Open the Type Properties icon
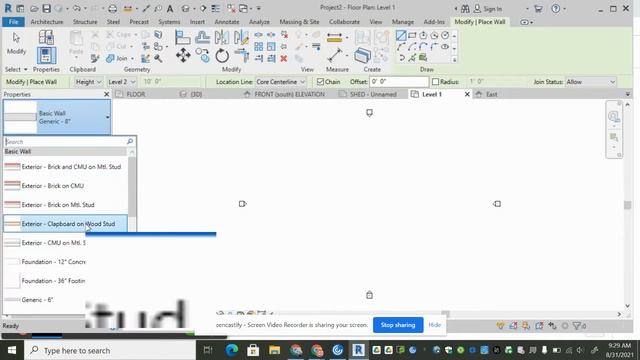640x360 pixels. point(46,38)
